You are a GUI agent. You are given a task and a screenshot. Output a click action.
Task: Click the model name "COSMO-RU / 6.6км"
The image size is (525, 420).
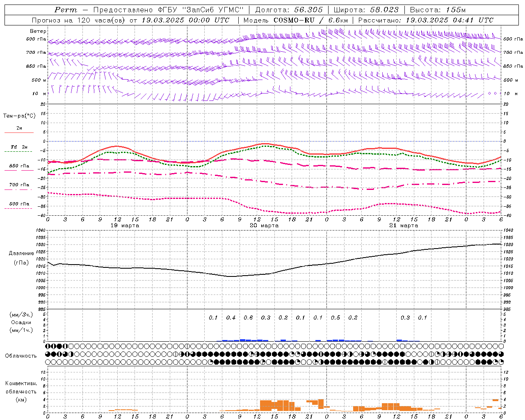pyautogui.click(x=310, y=20)
